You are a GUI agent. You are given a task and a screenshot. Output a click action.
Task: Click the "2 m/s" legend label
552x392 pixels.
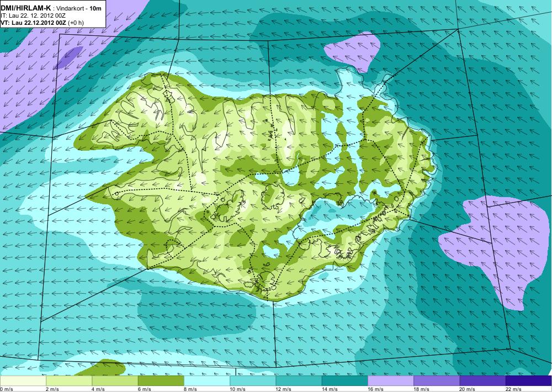point(52,389)
